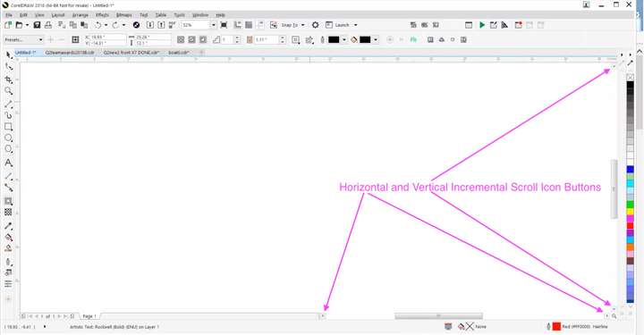Toggle Show Grid button

click(x=249, y=25)
